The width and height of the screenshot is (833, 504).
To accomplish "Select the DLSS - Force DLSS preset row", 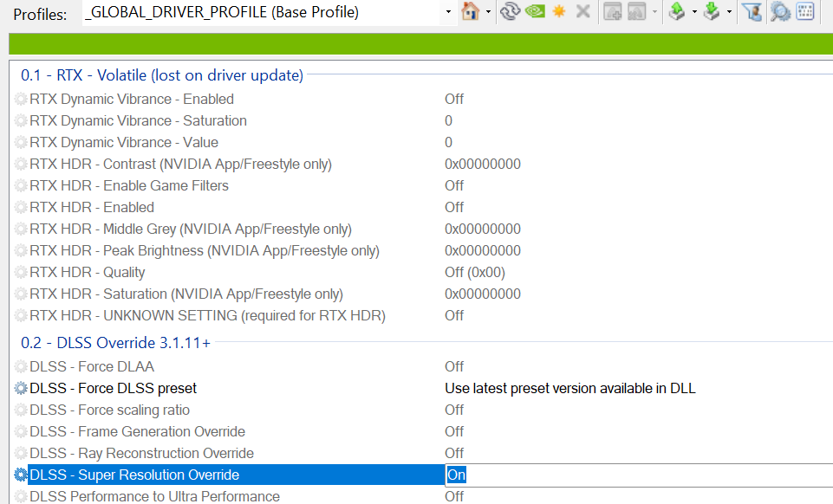I will pyautogui.click(x=114, y=388).
